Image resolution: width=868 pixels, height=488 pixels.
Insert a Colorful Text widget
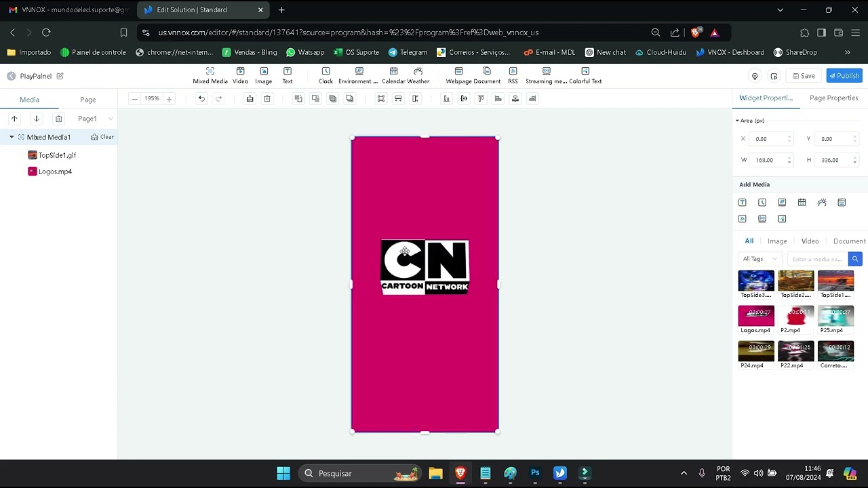[585, 75]
